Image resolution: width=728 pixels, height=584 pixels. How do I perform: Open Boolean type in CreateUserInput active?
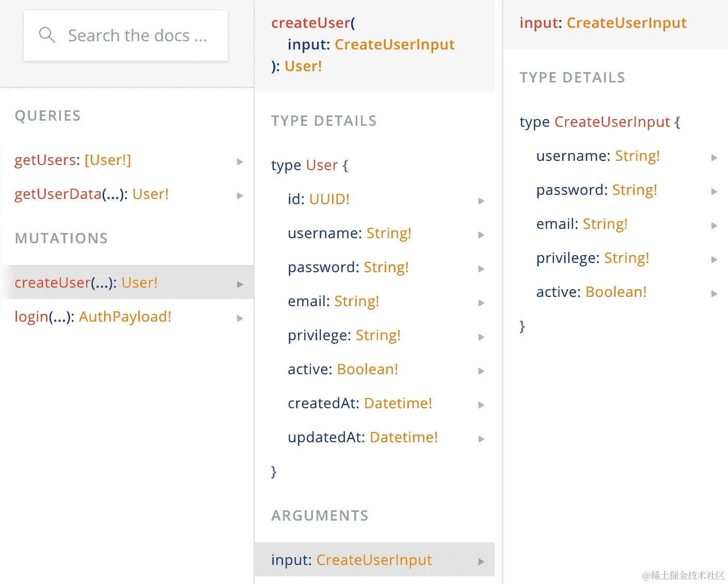coord(616,292)
